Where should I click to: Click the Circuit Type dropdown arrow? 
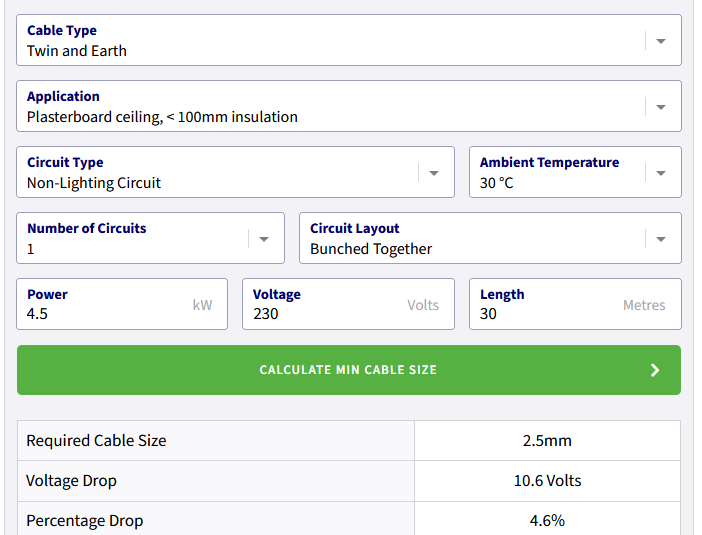click(x=434, y=173)
